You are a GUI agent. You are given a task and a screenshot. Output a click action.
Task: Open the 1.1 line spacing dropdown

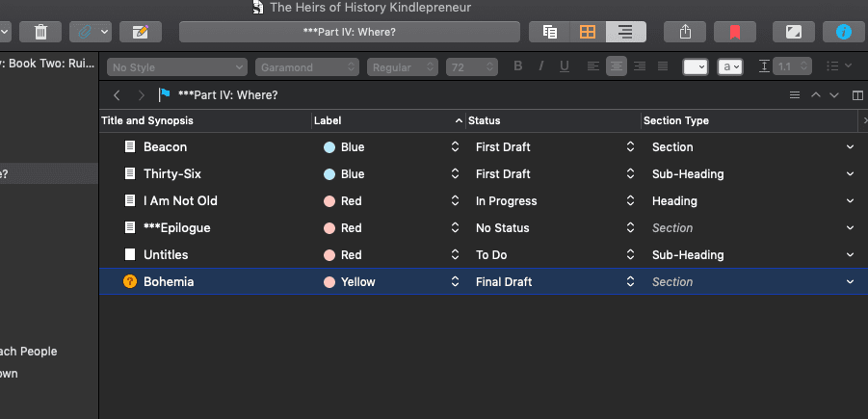[793, 67]
